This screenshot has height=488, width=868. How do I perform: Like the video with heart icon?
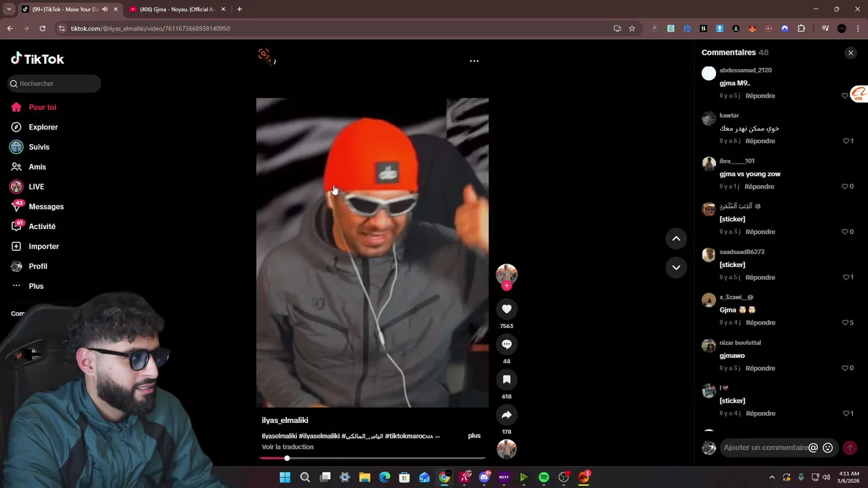pyautogui.click(x=507, y=309)
